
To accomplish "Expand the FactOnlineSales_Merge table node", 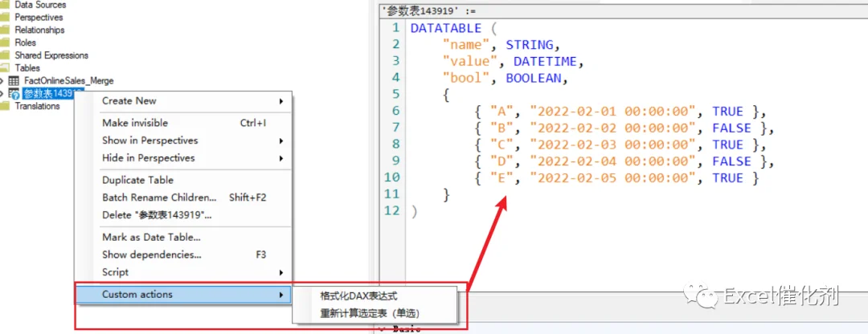I will 2,81.
